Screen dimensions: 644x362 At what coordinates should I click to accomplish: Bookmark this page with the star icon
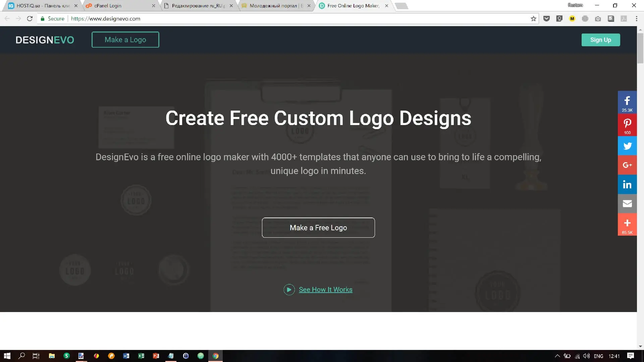(x=533, y=19)
